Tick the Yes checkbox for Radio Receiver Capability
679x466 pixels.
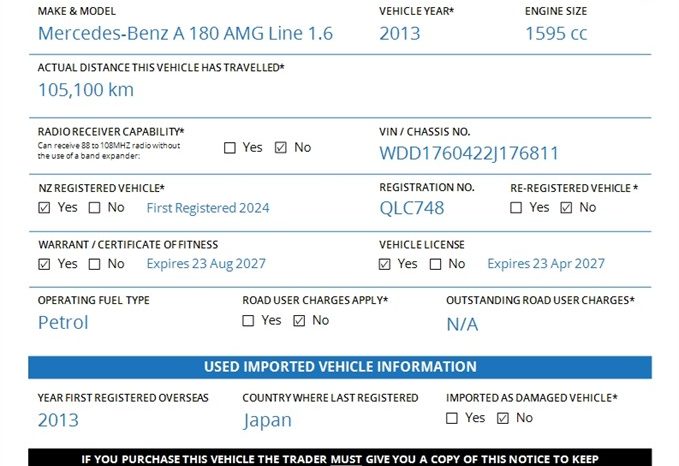pyautogui.click(x=230, y=148)
